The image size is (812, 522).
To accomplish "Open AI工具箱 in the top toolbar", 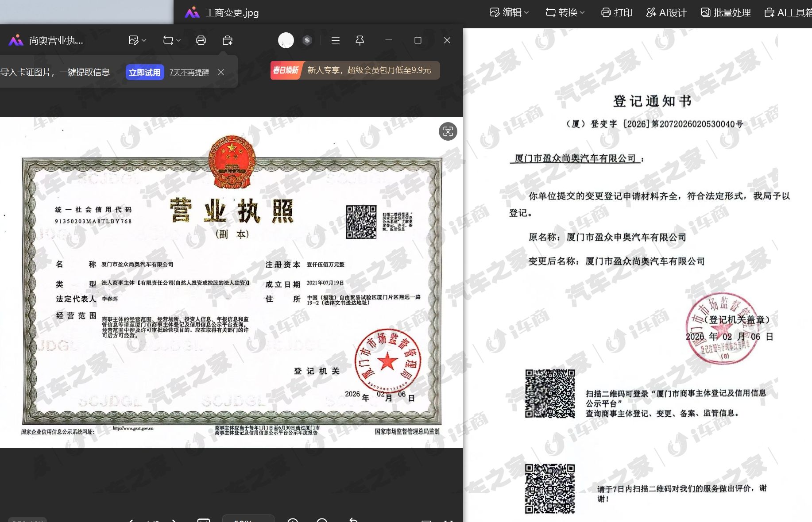I will 788,12.
